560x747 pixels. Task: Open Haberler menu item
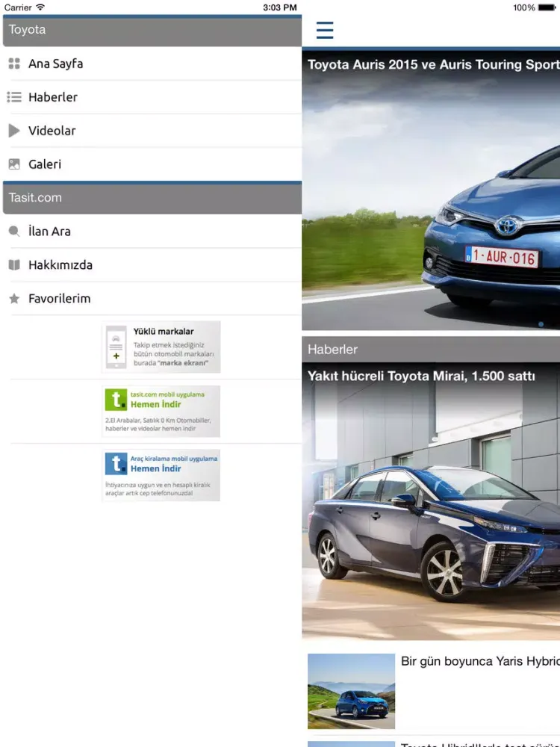click(x=152, y=97)
